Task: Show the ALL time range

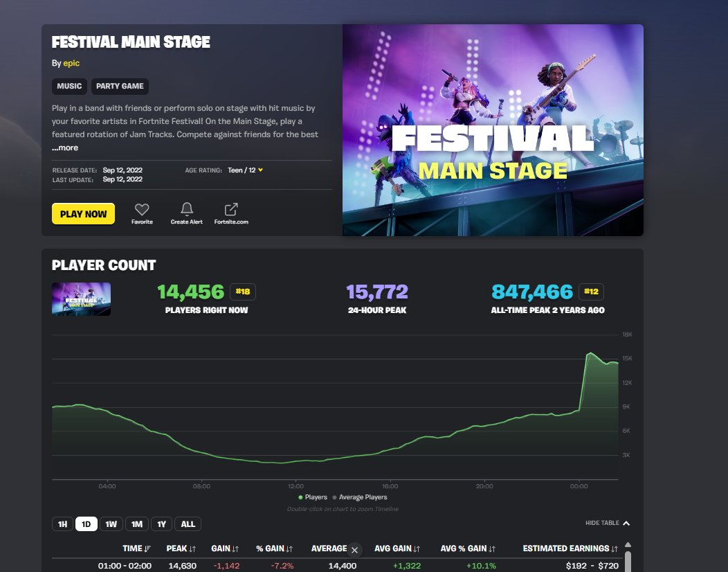Action: pyautogui.click(x=188, y=524)
